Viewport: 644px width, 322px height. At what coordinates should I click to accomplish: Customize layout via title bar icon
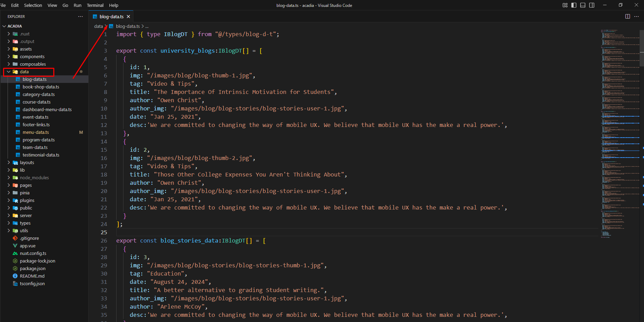(565, 5)
